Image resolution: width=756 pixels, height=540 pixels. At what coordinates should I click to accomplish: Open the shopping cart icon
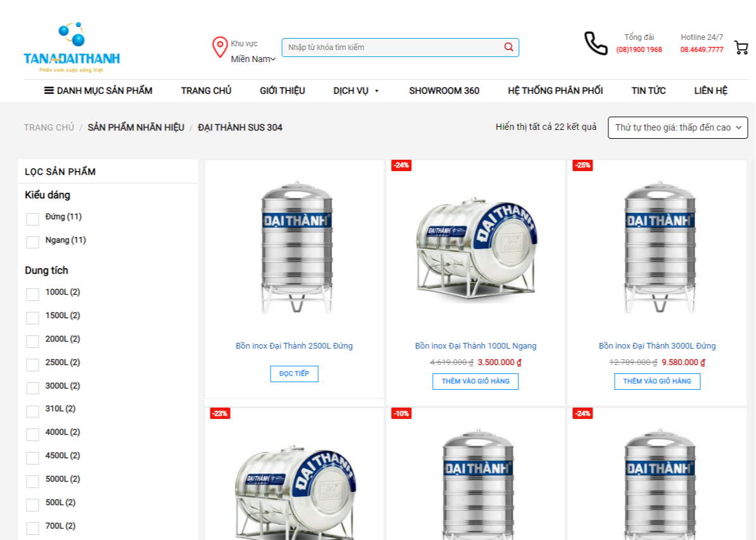(x=741, y=48)
